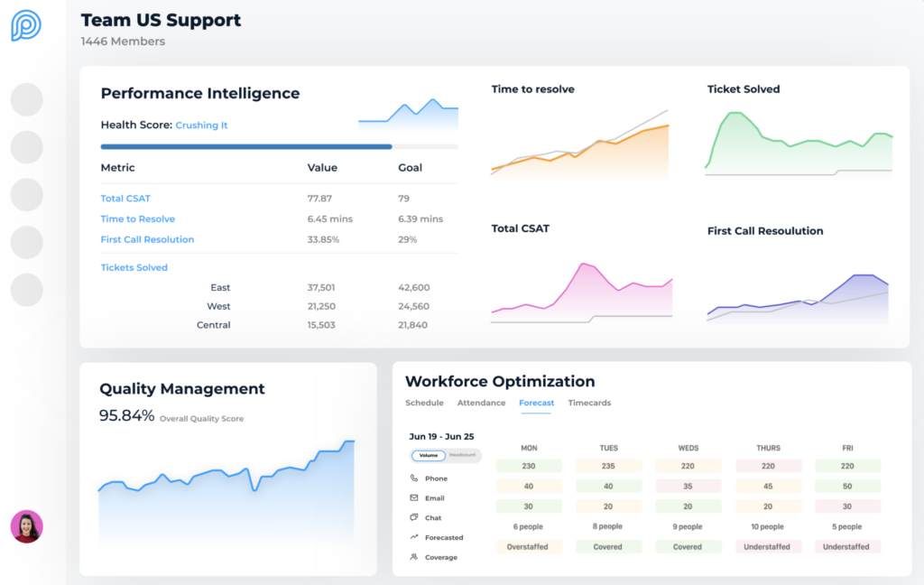Image resolution: width=924 pixels, height=585 pixels.
Task: Open the Timecards tab
Action: coord(589,403)
